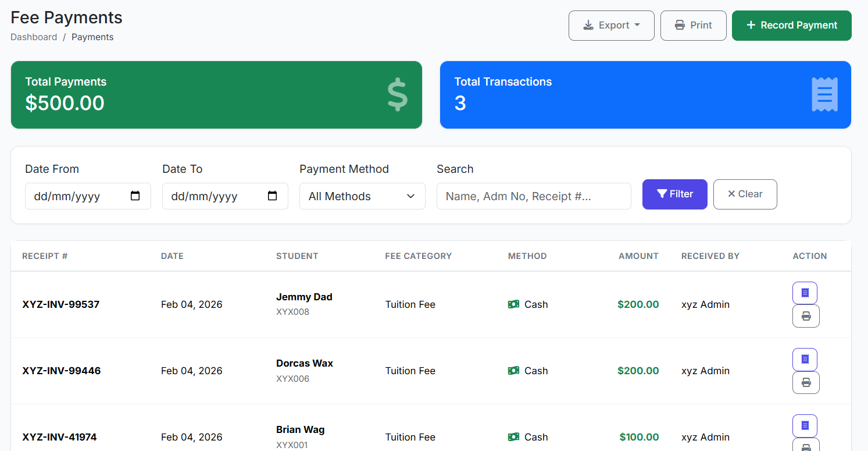868x451 pixels.
Task: Click the download icon on the Export button
Action: [x=588, y=25]
